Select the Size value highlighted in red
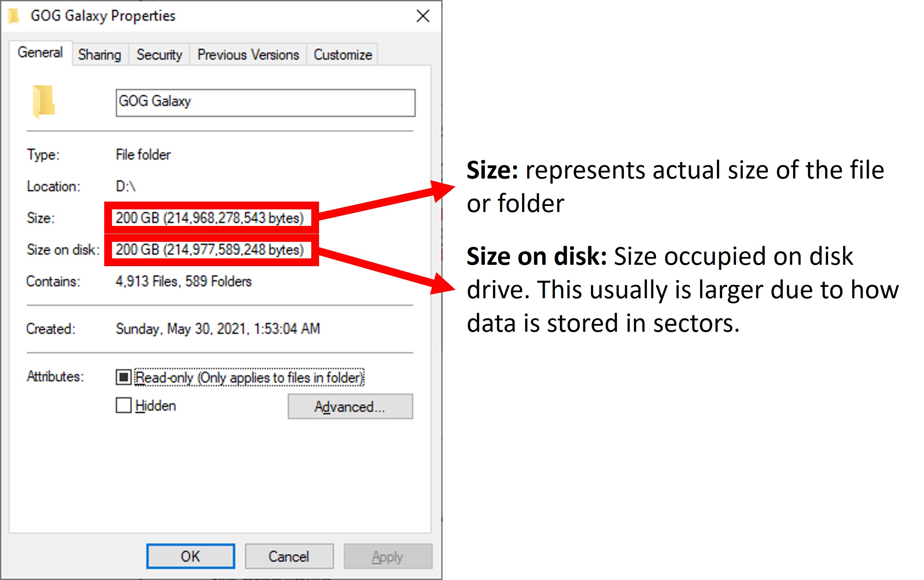 211,218
